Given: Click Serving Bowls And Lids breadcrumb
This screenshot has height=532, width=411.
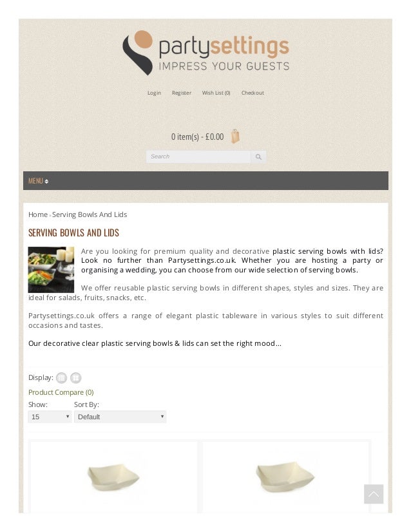Looking at the screenshot, I should (90, 214).
